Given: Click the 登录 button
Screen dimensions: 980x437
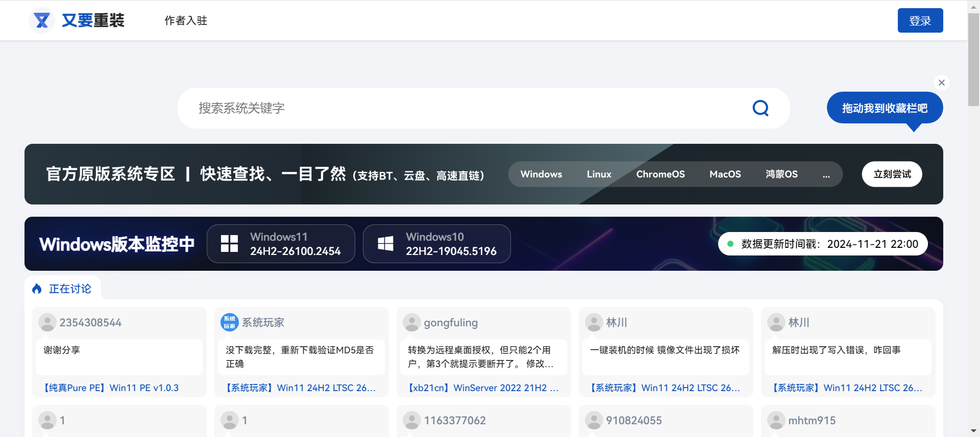Looking at the screenshot, I should tap(920, 20).
